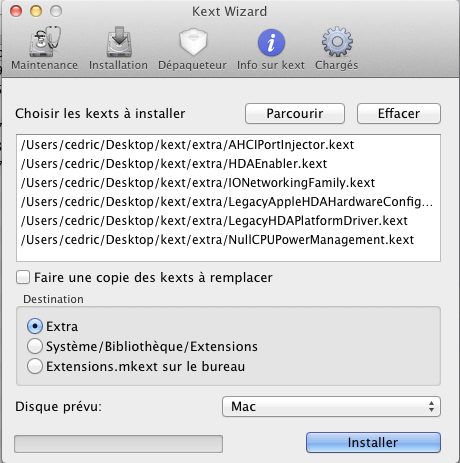
Task: Open the Disque prévu Mac dropdown
Action: coord(331,407)
